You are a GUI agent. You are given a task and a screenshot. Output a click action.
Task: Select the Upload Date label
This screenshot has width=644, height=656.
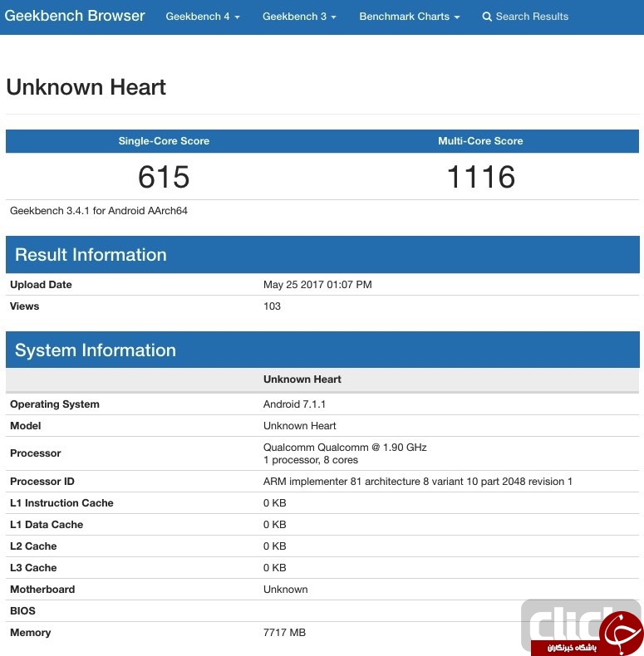click(x=41, y=285)
